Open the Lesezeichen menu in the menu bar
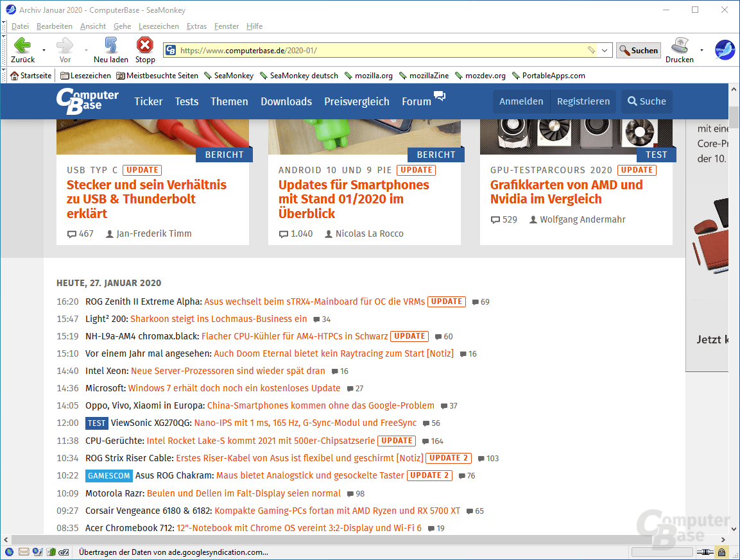The image size is (740, 560). click(159, 26)
